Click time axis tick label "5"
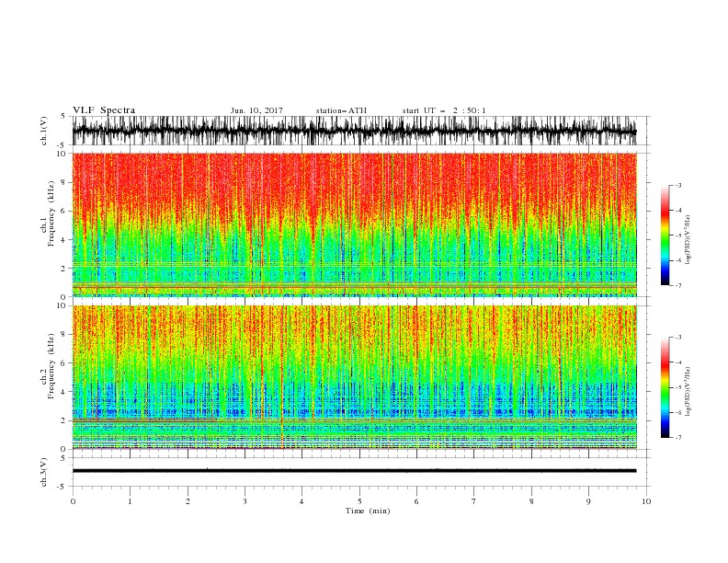Image resolution: width=728 pixels, height=563 pixels. point(359,501)
